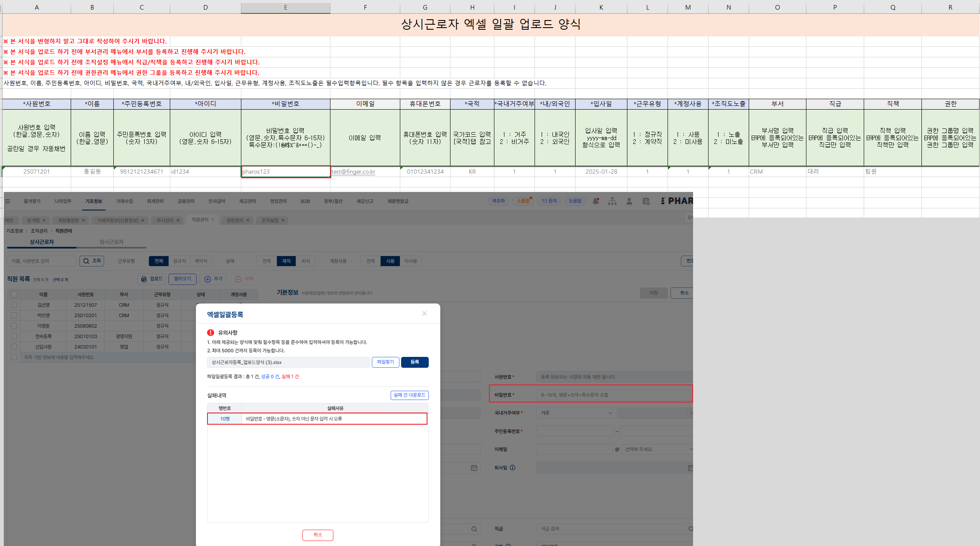Select 계약직 in 근무유형 filter
The width and height of the screenshot is (980, 546).
click(x=201, y=261)
